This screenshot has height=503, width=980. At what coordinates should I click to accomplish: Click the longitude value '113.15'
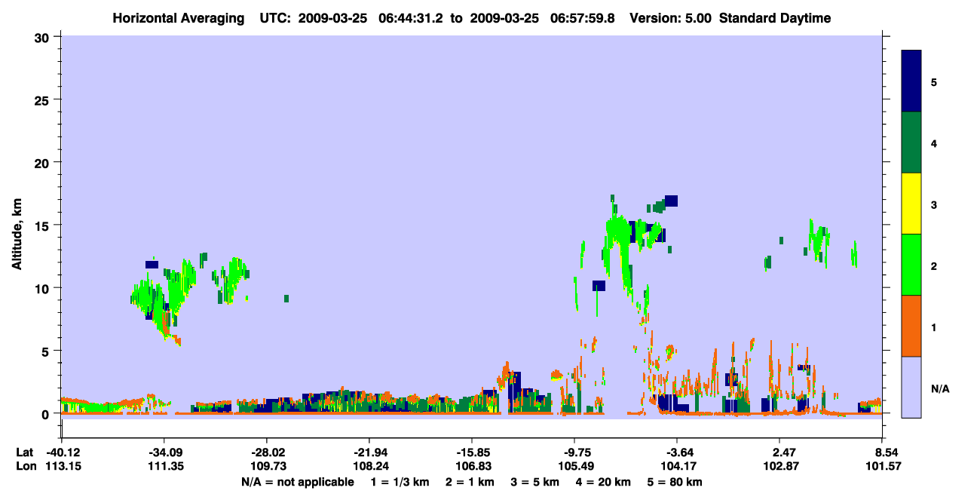pyautogui.click(x=62, y=467)
